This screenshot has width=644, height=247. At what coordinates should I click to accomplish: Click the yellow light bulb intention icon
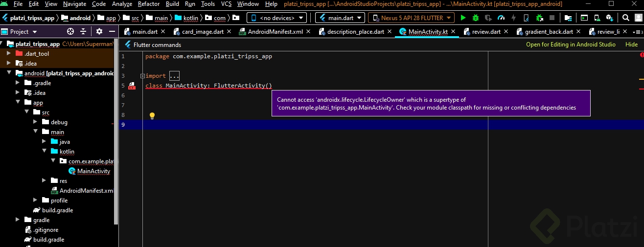tap(152, 116)
